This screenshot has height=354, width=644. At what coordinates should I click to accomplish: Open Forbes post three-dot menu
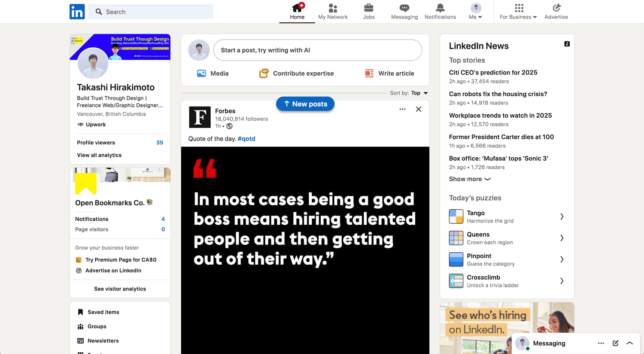[x=402, y=109]
